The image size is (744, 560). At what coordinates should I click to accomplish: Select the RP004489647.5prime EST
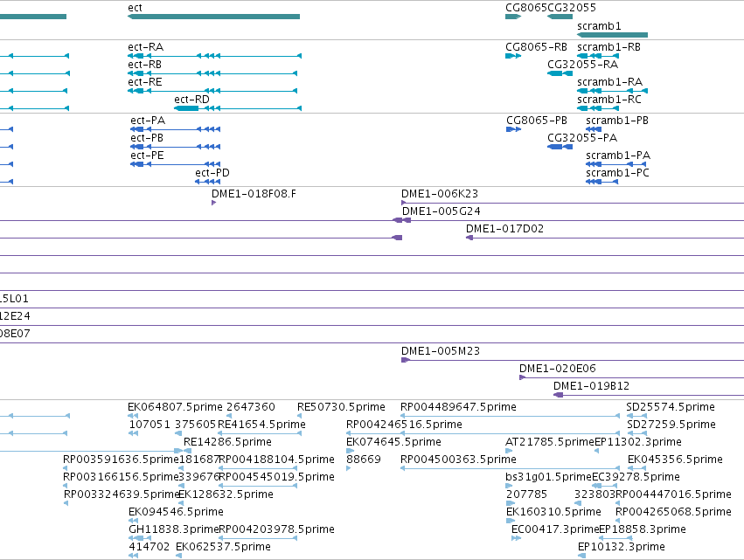pos(510,416)
